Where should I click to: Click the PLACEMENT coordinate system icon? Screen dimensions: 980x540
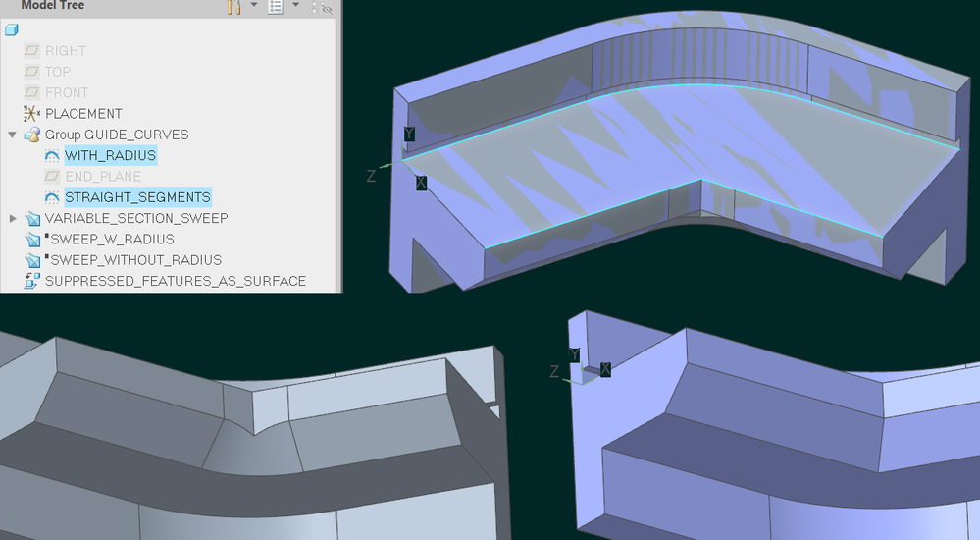(x=31, y=114)
